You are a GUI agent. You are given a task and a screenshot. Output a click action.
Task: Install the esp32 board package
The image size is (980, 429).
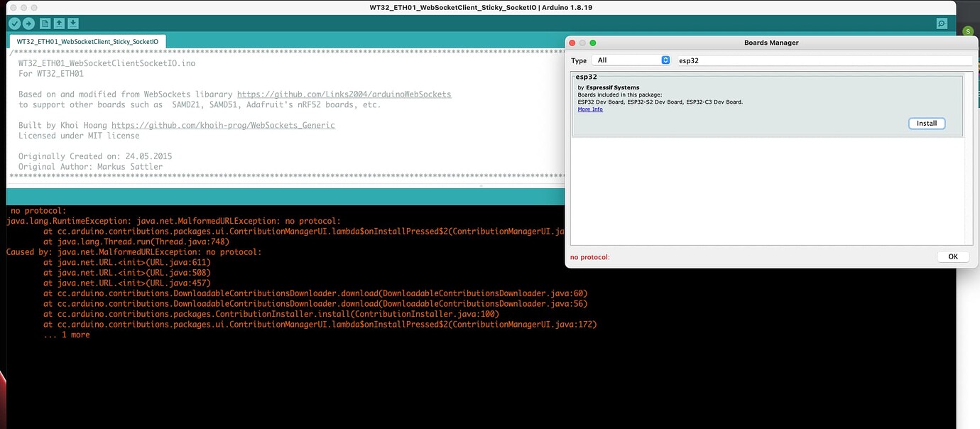[x=926, y=123]
